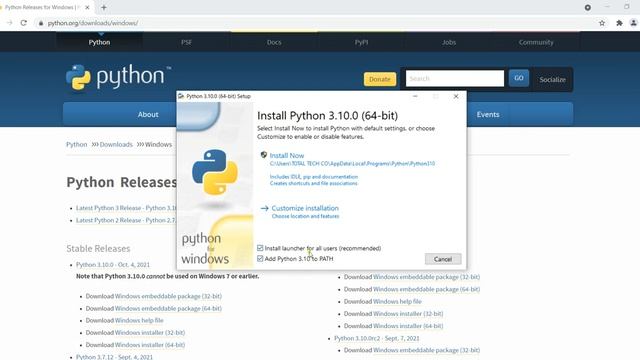Close the Python 3.10.0 Setup dialog

click(456, 96)
